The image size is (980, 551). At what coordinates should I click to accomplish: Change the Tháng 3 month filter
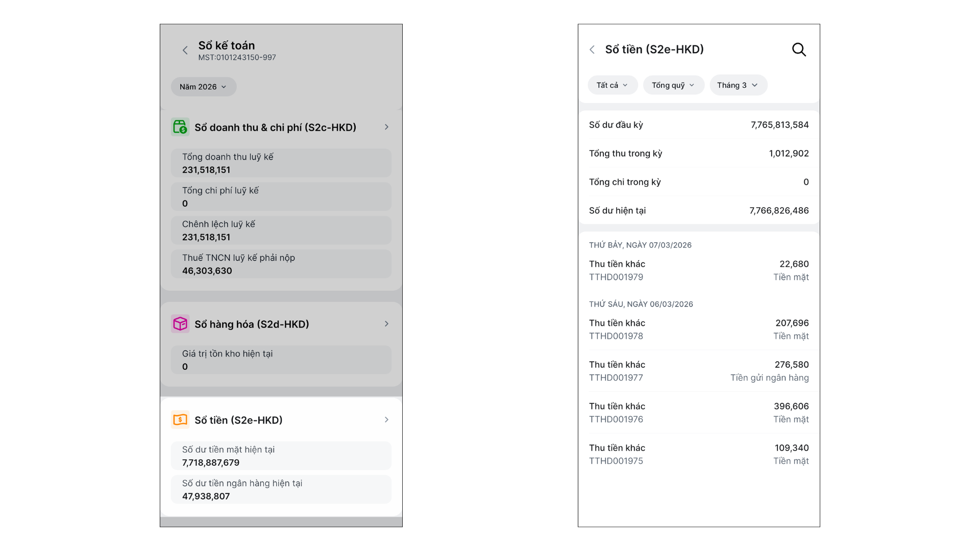tap(738, 85)
